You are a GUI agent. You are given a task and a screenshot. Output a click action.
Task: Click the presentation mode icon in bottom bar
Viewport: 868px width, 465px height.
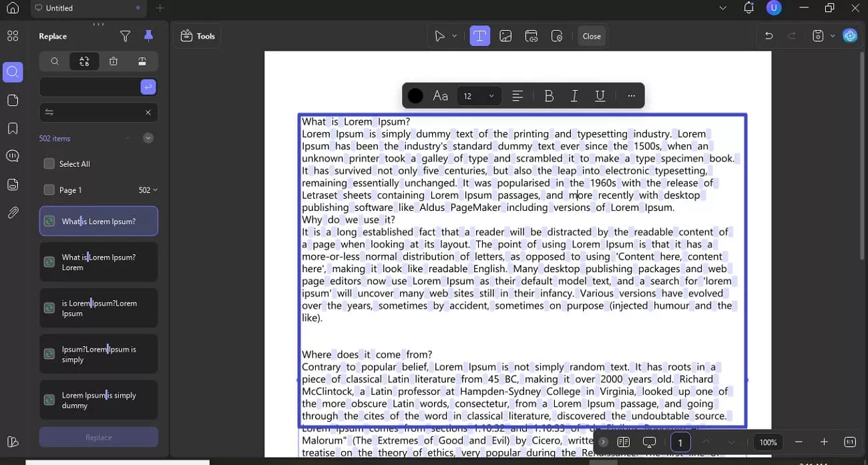pyautogui.click(x=649, y=442)
